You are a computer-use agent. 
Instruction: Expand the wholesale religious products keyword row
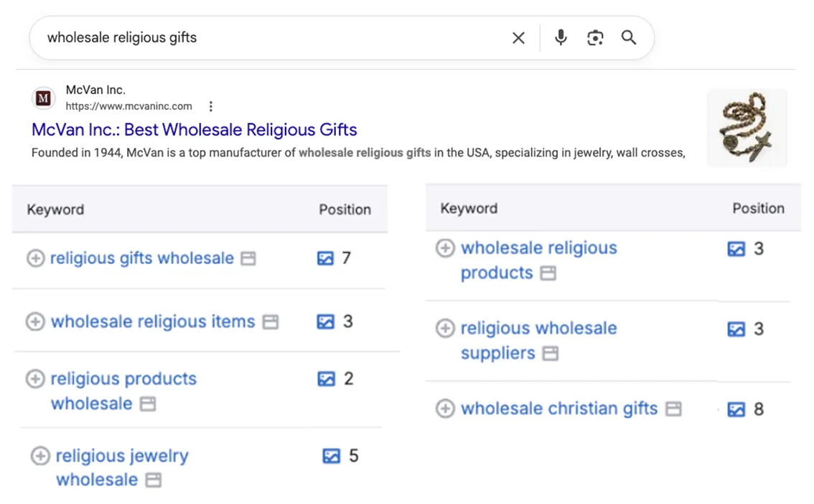[x=445, y=248]
